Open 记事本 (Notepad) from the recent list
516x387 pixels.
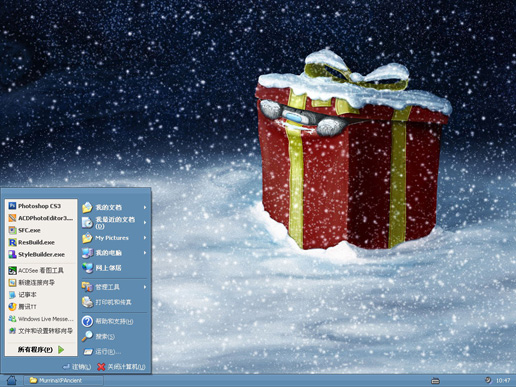(41, 295)
